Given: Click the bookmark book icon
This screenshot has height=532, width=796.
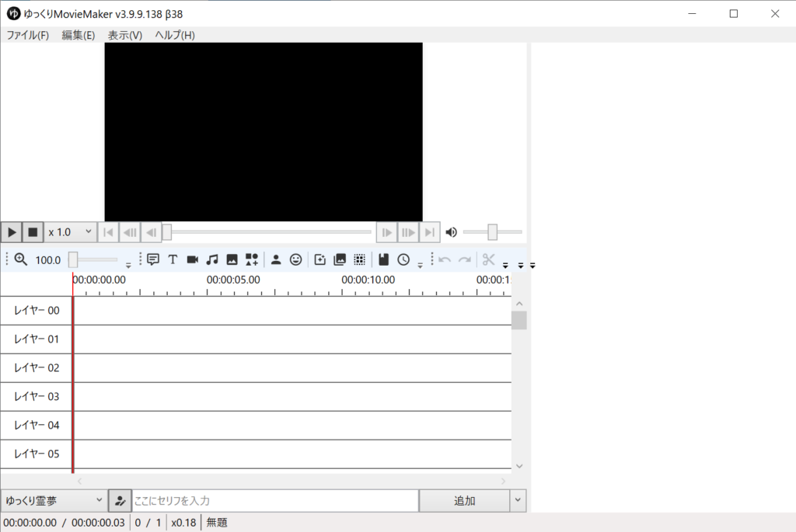Looking at the screenshot, I should point(384,259).
